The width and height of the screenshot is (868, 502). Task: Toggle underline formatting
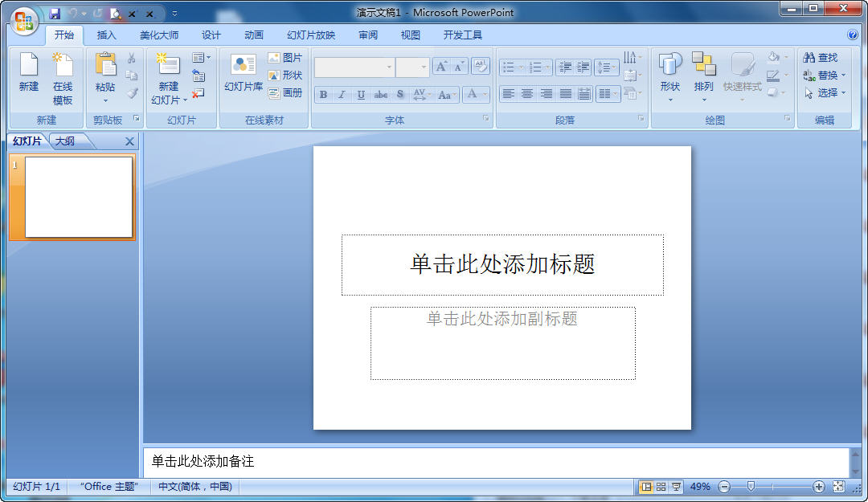tap(360, 94)
